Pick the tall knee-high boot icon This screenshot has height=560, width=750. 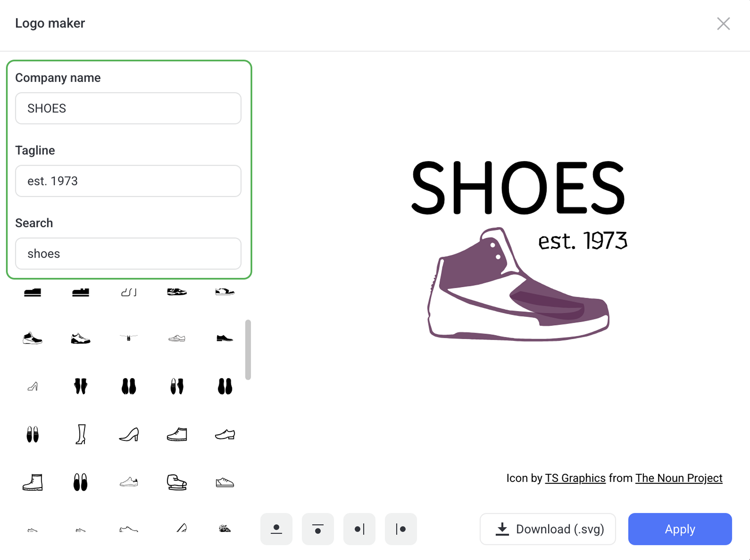(81, 434)
